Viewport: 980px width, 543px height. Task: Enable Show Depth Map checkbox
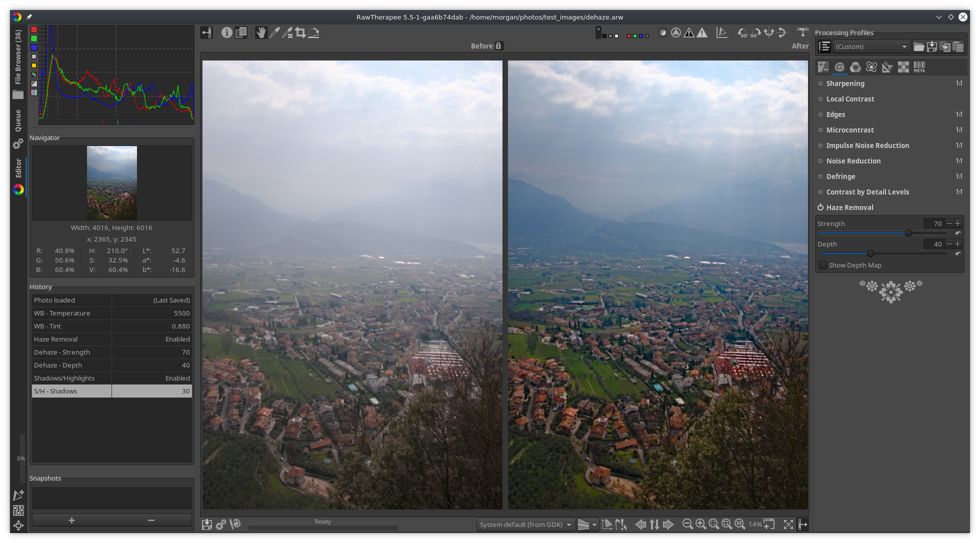coord(823,265)
